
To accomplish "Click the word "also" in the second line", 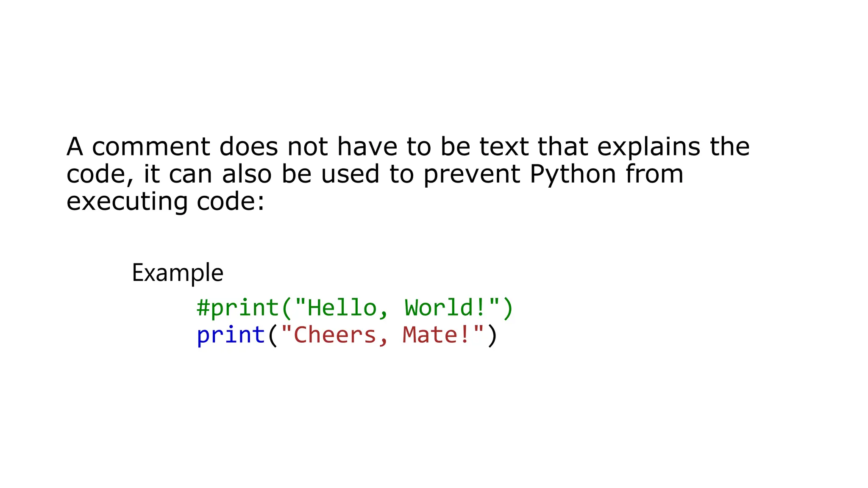I will tap(247, 174).
